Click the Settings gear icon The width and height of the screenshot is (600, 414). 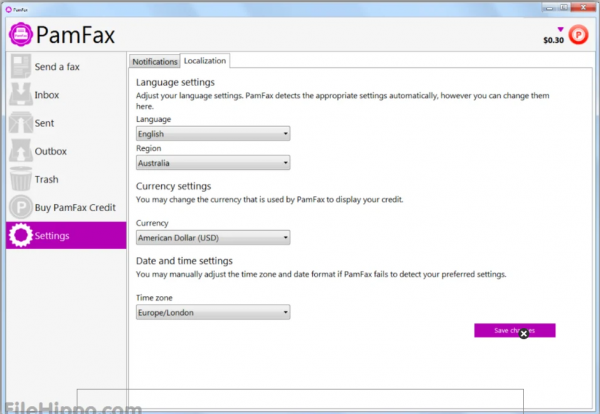pos(21,235)
